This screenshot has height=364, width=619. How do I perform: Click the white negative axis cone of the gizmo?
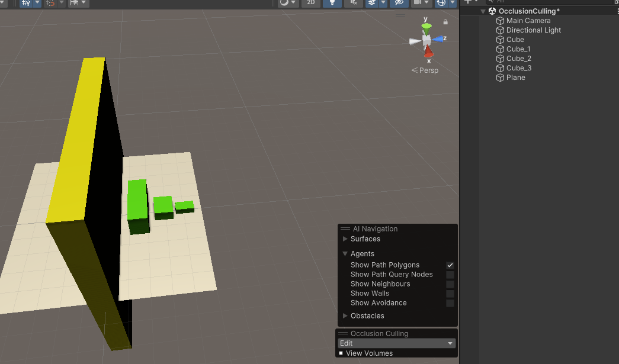(415, 41)
